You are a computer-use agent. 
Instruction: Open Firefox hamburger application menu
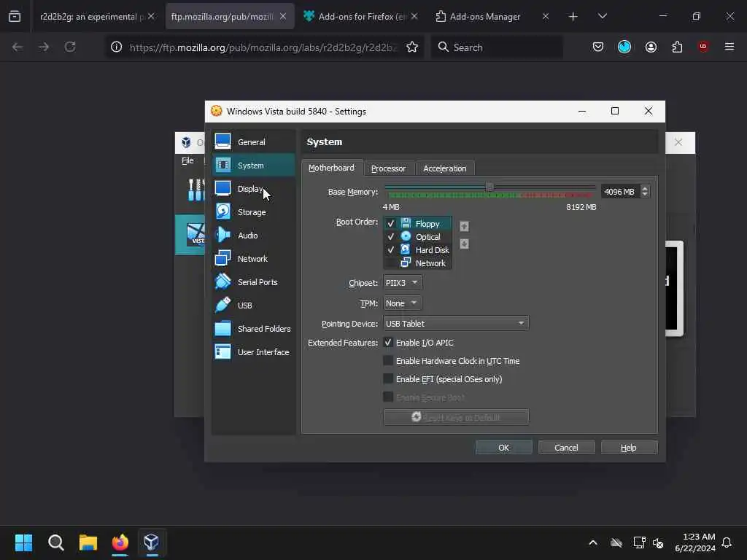click(x=729, y=47)
